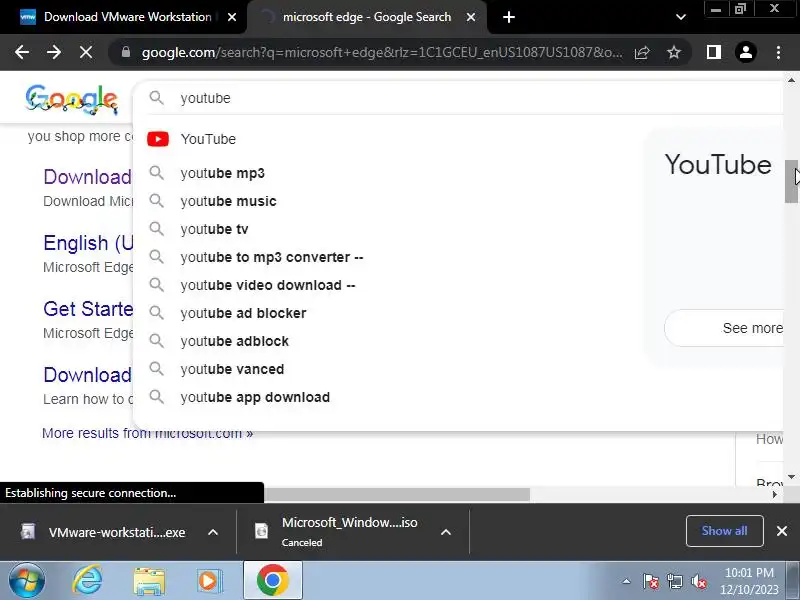The width and height of the screenshot is (800, 600).
Task: Open Chrome's three-dot menu
Action: tap(778, 52)
